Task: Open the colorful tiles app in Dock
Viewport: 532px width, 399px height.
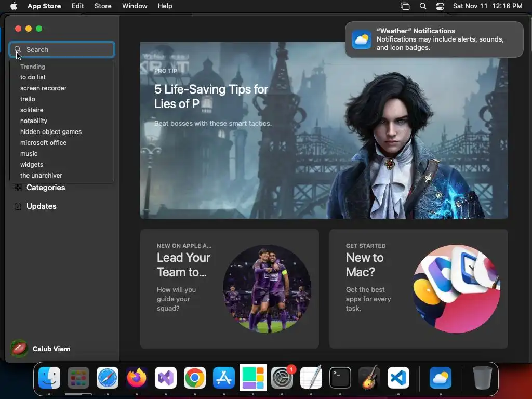Action: coord(253,378)
